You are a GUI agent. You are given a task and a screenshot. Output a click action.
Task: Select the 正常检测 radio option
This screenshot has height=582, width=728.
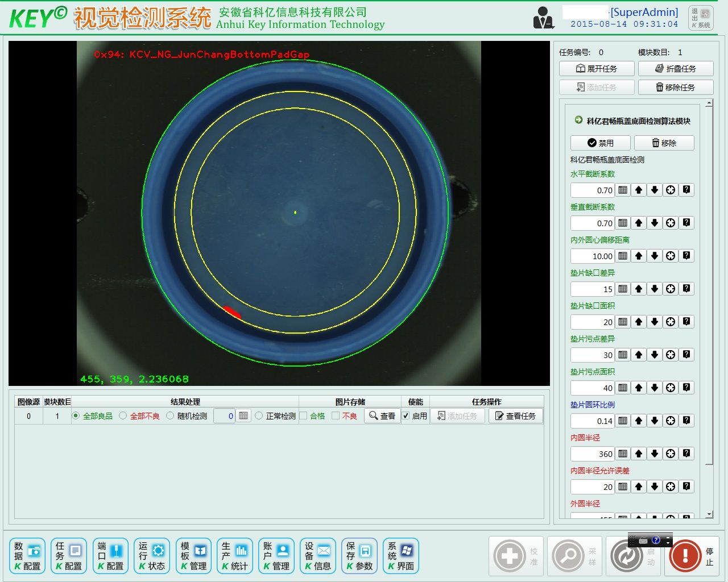(259, 416)
